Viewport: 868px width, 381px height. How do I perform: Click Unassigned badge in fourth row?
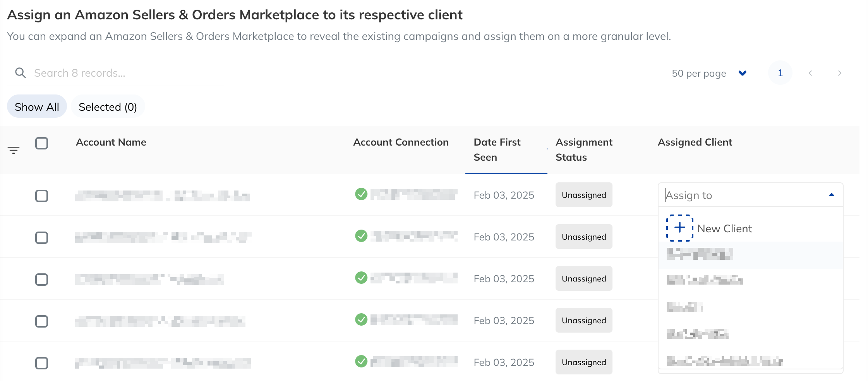point(584,320)
